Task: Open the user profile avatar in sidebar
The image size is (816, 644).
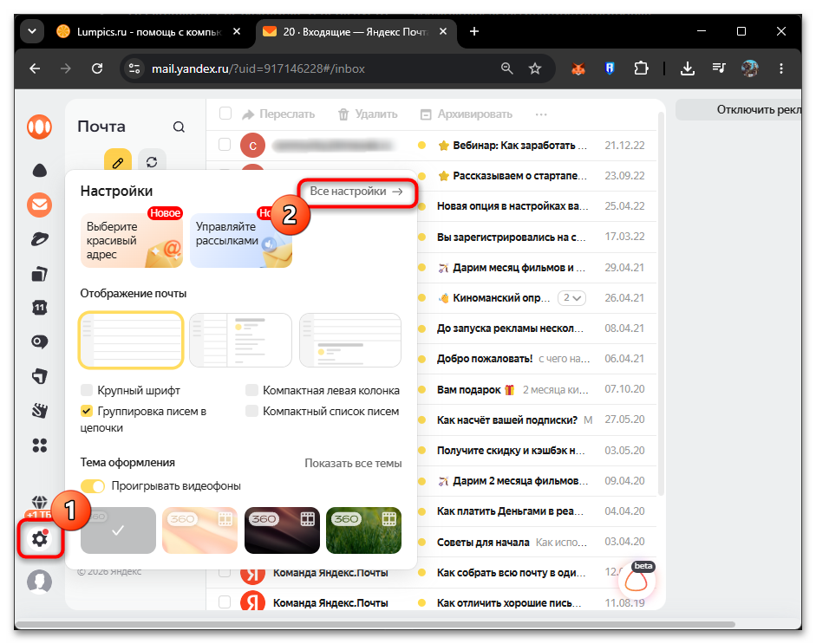Action: coord(40,581)
